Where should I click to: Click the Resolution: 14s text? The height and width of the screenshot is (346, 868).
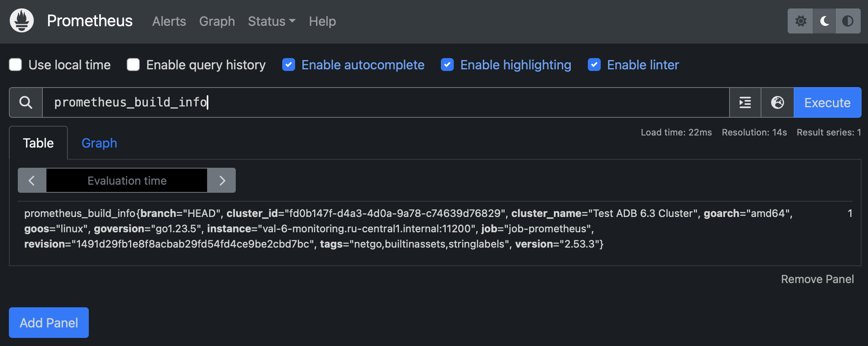click(754, 132)
